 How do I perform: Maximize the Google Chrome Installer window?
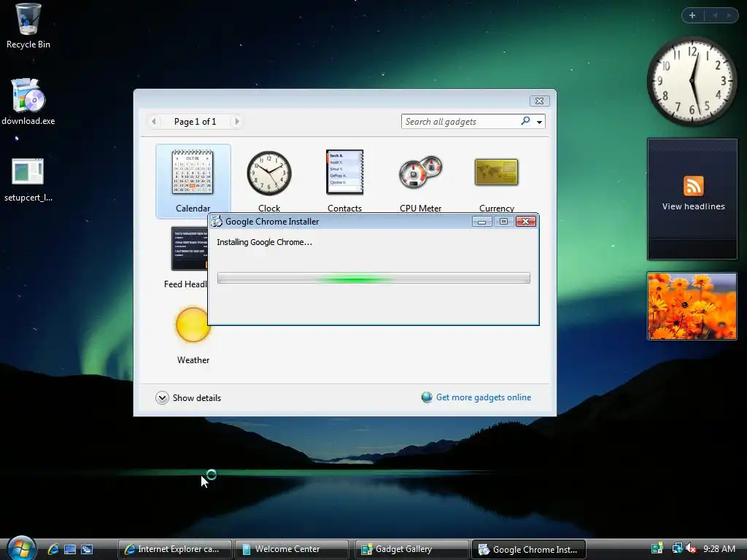[503, 222]
